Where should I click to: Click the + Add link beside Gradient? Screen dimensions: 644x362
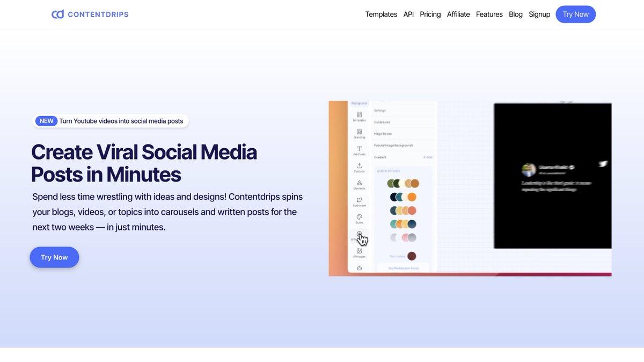(428, 157)
